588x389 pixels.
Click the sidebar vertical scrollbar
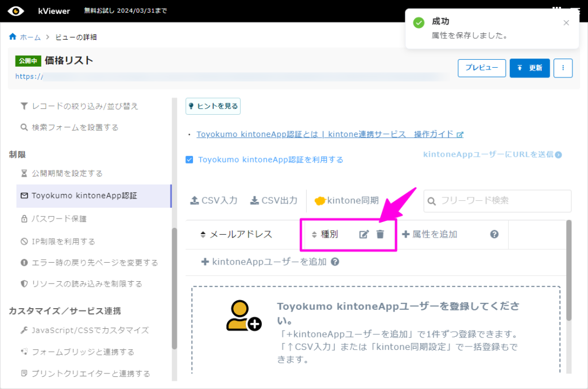174,289
